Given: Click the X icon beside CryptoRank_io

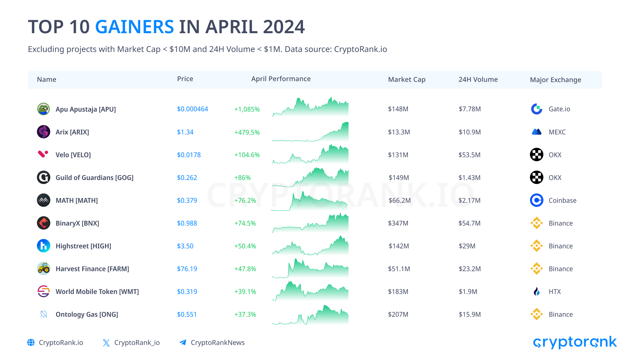Looking at the screenshot, I should coord(106,343).
